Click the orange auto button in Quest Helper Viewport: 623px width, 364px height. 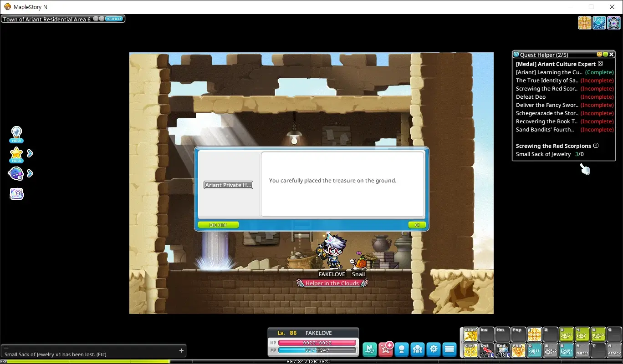pyautogui.click(x=600, y=55)
